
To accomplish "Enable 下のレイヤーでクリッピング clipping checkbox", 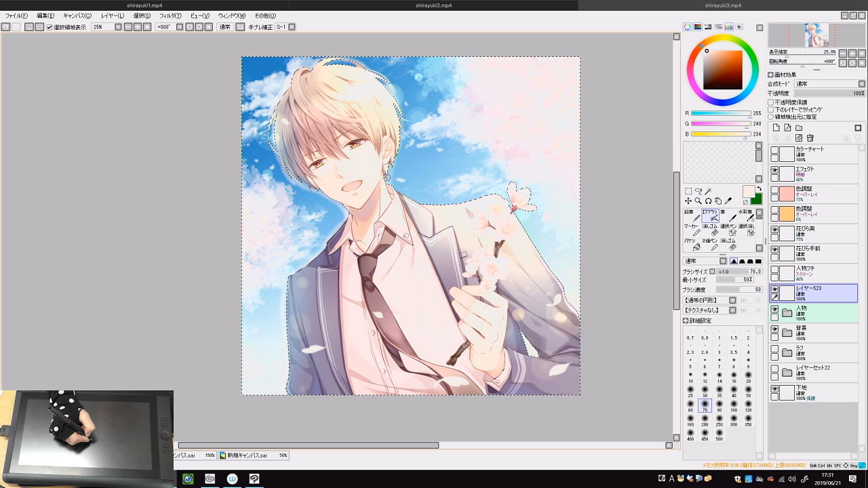I will pyautogui.click(x=770, y=109).
